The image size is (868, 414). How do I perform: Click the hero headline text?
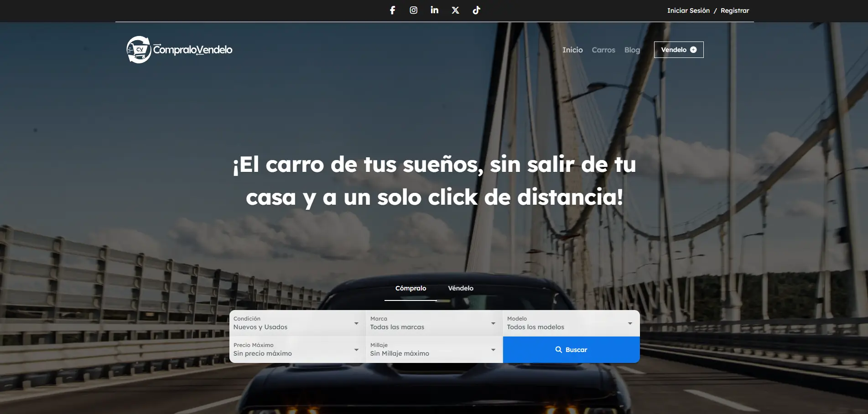pyautogui.click(x=434, y=181)
